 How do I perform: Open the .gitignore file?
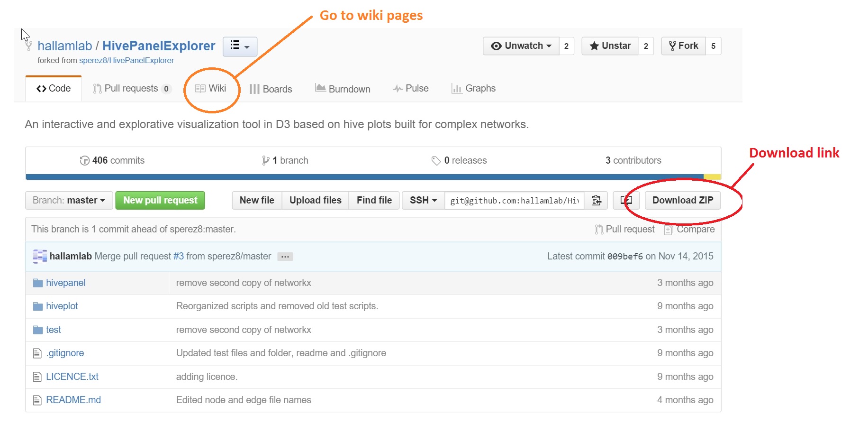65,353
